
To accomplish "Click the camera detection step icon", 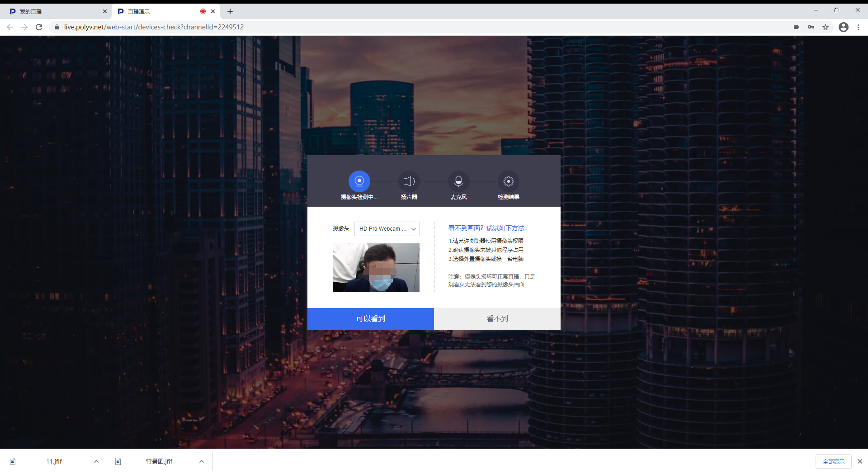I will pos(359,181).
